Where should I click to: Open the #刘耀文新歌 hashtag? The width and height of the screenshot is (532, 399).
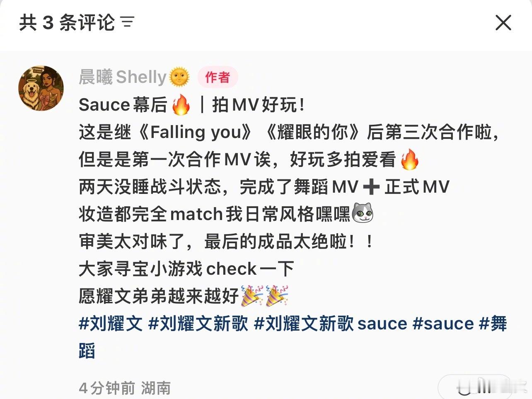pos(198,323)
